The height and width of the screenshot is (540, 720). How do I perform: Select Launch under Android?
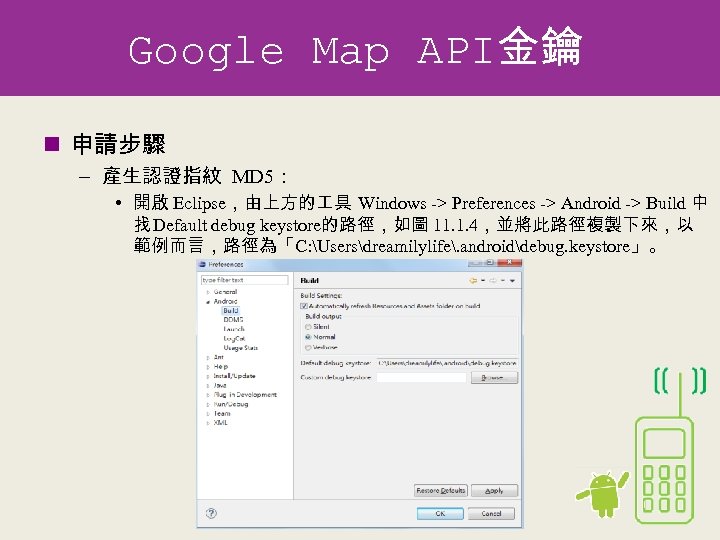234,329
